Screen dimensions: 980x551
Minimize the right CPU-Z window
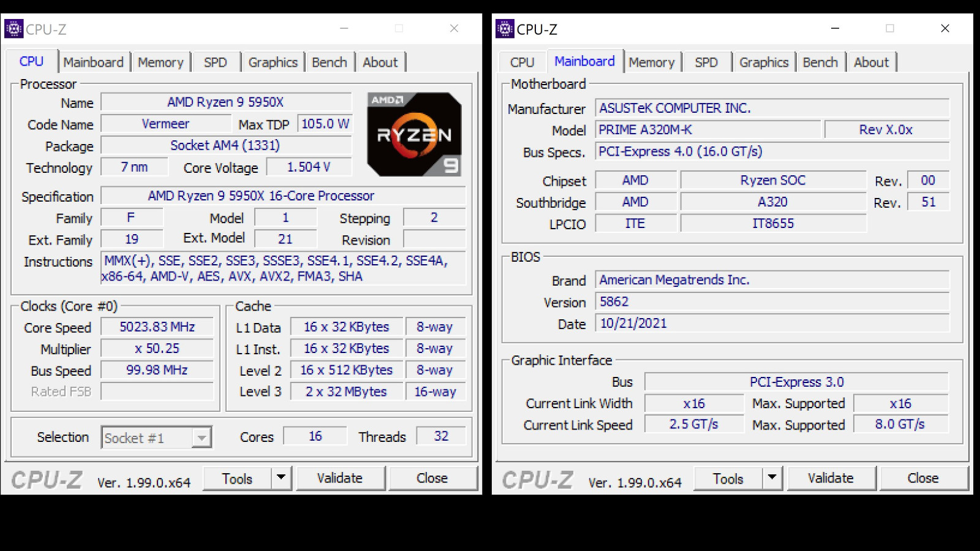coord(835,28)
